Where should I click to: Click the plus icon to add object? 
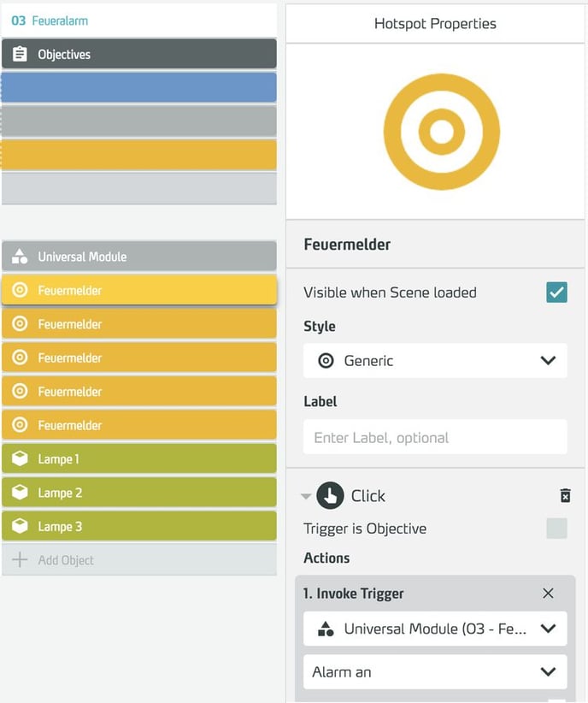coord(20,560)
